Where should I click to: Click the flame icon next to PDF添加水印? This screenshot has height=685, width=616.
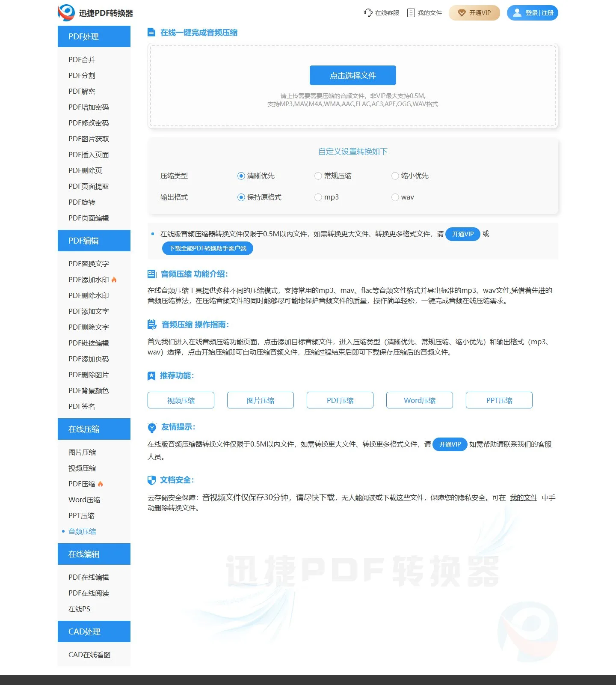(114, 280)
